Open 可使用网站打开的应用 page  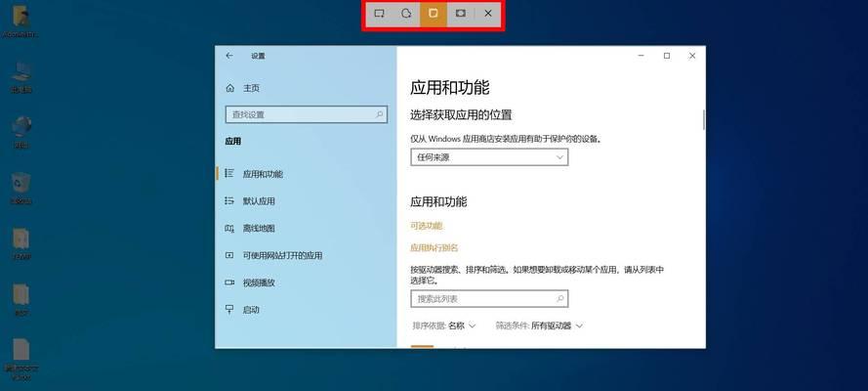[x=306, y=255]
